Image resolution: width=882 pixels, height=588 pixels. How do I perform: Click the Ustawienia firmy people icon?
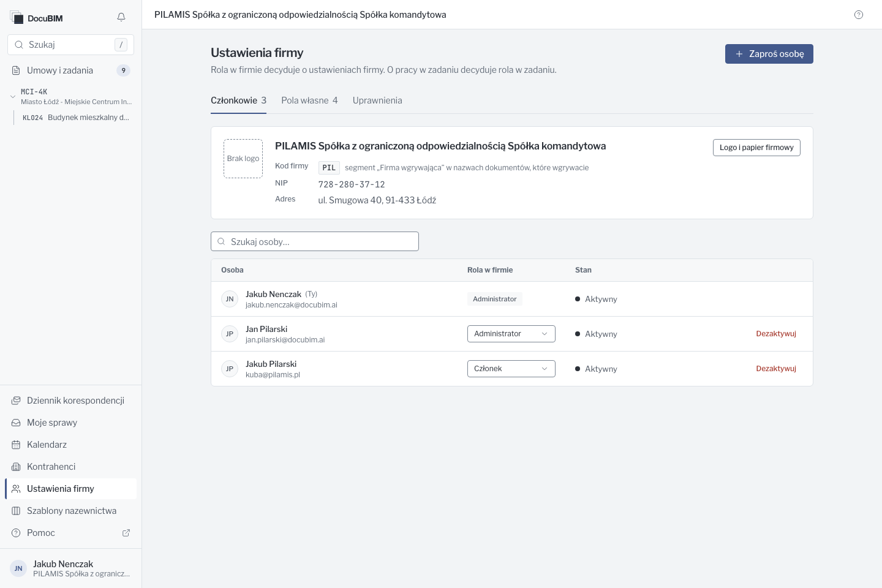tap(16, 489)
